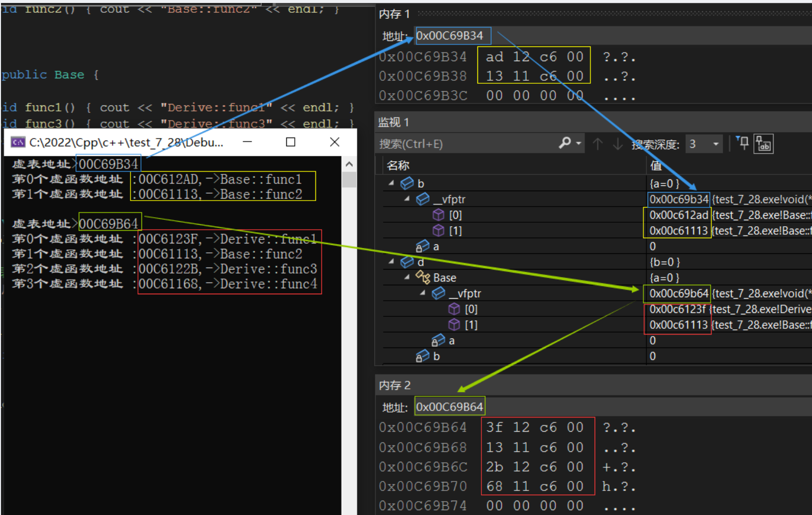Click the "public Base {" code line in editor
Image resolution: width=812 pixels, height=515 pixels.
[50, 75]
